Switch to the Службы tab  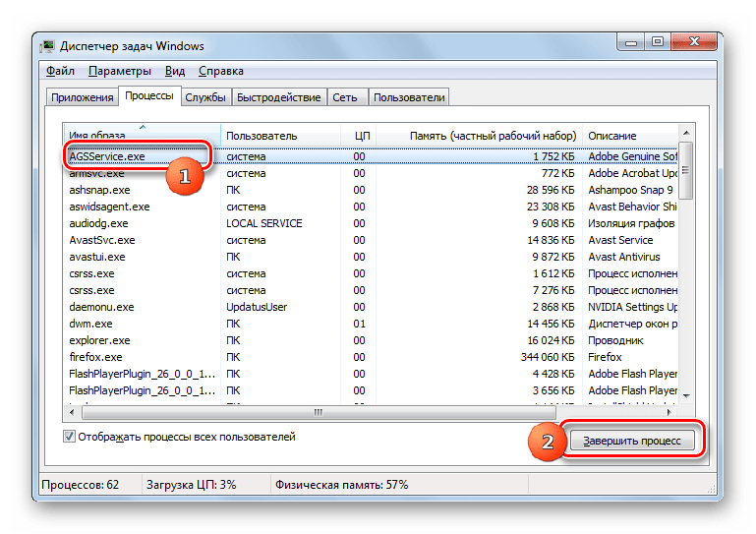(x=205, y=97)
